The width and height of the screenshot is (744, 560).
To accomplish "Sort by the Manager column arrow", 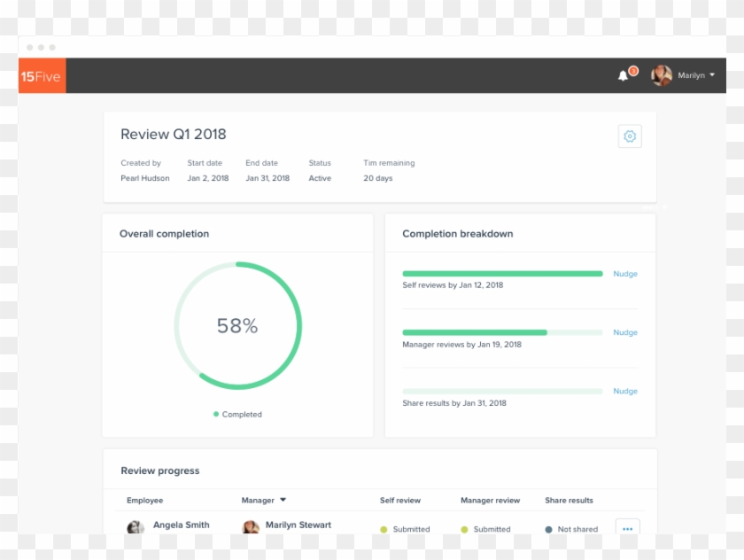I will [x=283, y=501].
